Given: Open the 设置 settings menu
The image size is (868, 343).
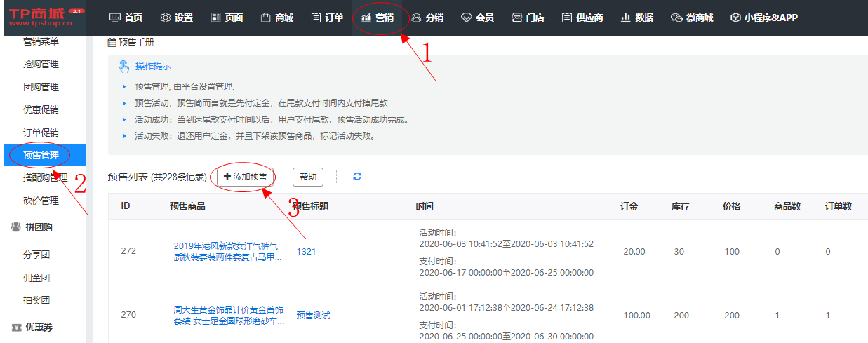Looking at the screenshot, I should tap(176, 18).
